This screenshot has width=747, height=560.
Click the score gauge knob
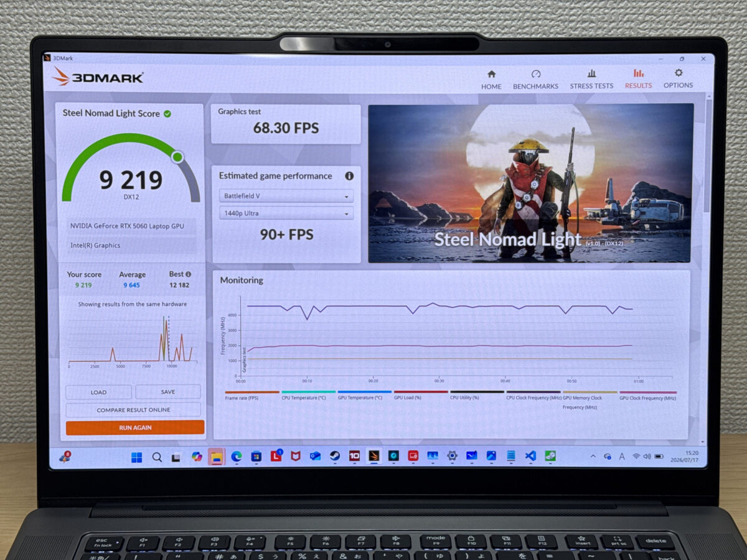click(177, 157)
